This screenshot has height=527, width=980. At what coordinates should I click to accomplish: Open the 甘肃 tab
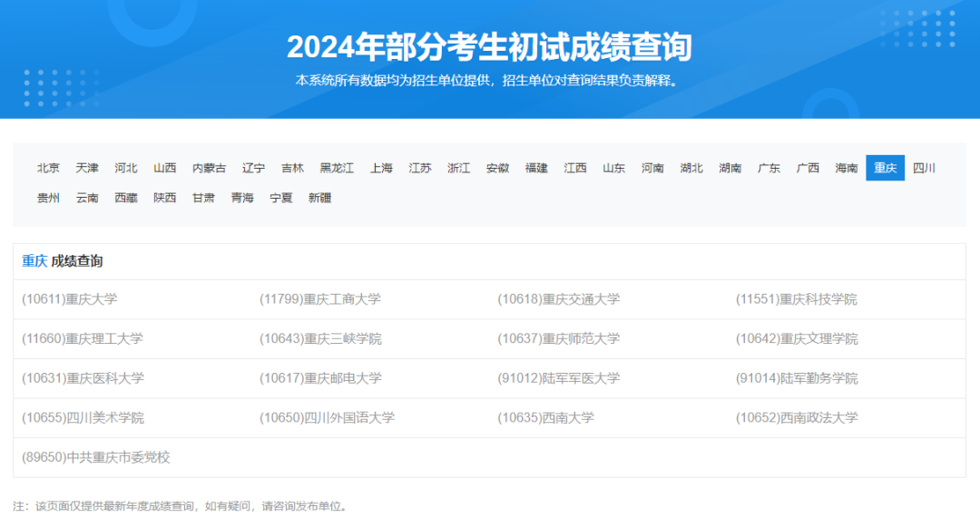[204, 198]
